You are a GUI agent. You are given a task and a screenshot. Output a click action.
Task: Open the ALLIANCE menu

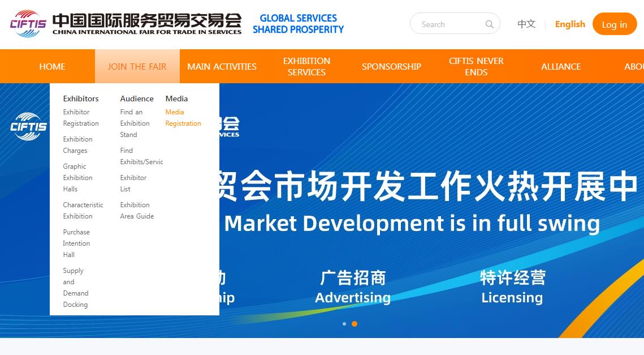pos(561,67)
